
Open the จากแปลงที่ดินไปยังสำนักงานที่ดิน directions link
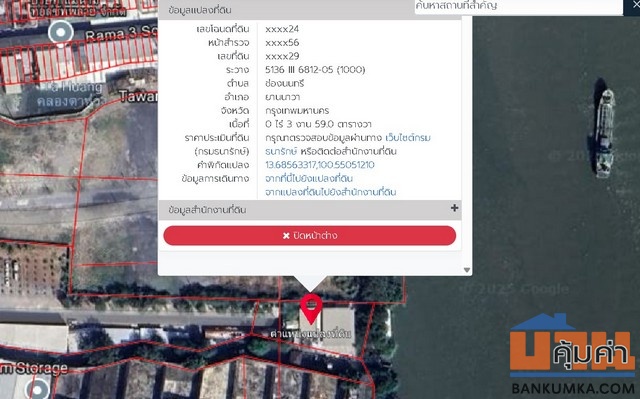(x=331, y=192)
